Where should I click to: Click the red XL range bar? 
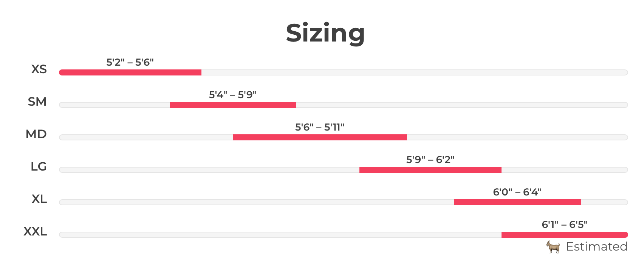click(517, 202)
